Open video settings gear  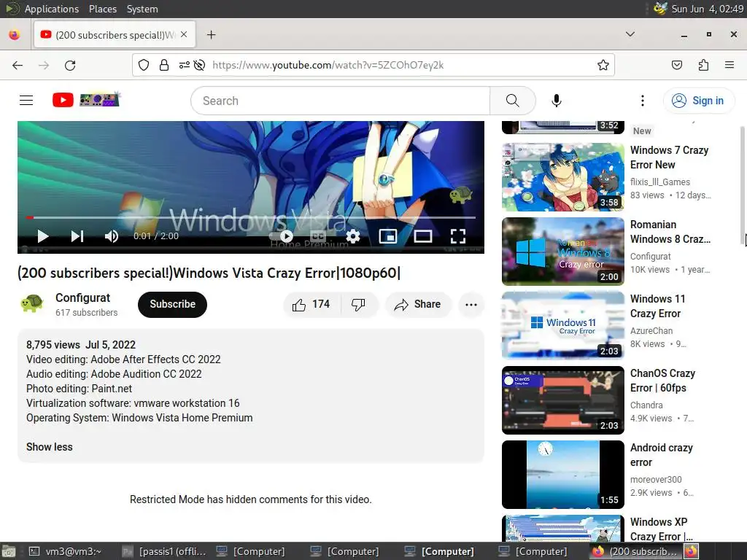pyautogui.click(x=353, y=236)
